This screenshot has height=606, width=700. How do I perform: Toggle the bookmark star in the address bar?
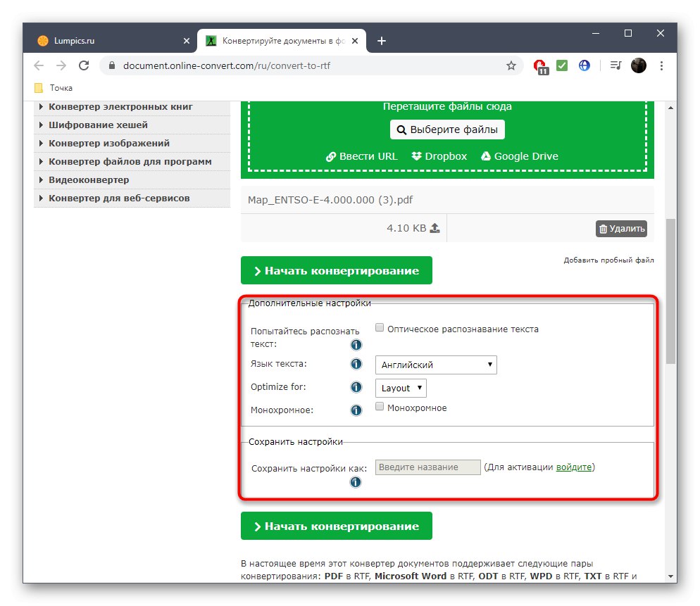511,65
